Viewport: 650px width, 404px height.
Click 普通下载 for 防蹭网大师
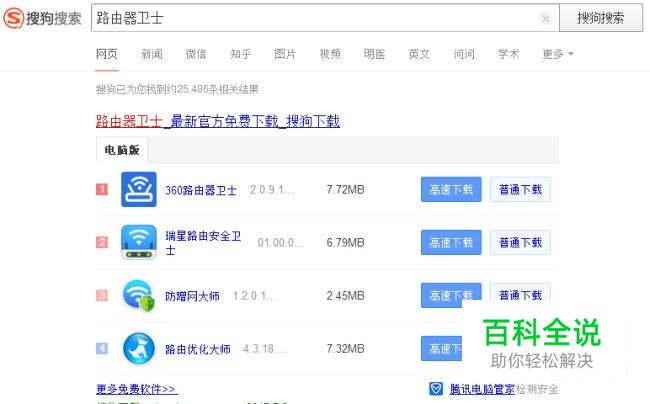click(x=520, y=292)
